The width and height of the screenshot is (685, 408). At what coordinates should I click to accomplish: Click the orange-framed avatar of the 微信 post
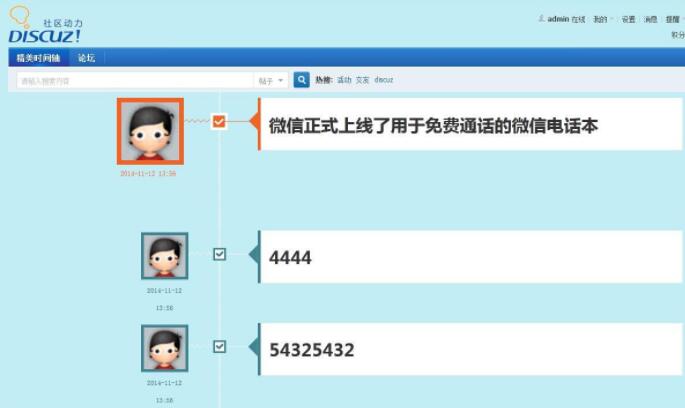150,131
